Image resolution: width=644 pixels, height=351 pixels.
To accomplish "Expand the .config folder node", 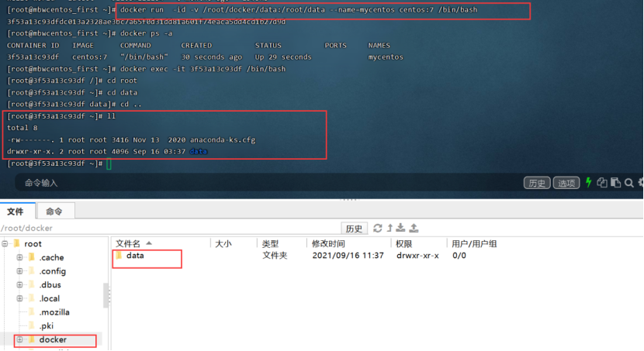I will [x=19, y=271].
